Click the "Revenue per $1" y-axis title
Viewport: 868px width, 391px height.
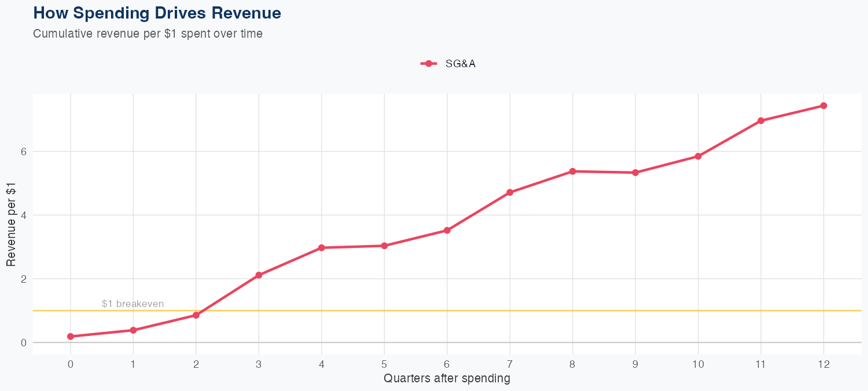(x=11, y=223)
